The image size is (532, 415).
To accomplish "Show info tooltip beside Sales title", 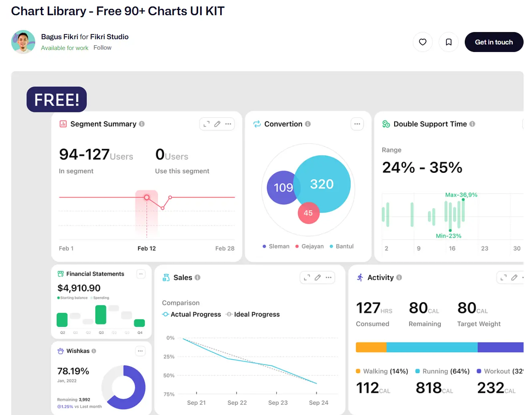I will coord(198,277).
